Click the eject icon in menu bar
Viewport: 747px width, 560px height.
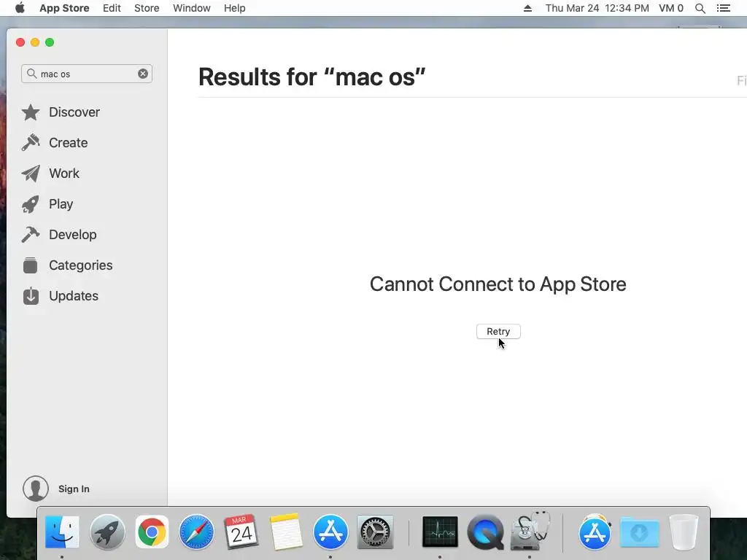(527, 8)
